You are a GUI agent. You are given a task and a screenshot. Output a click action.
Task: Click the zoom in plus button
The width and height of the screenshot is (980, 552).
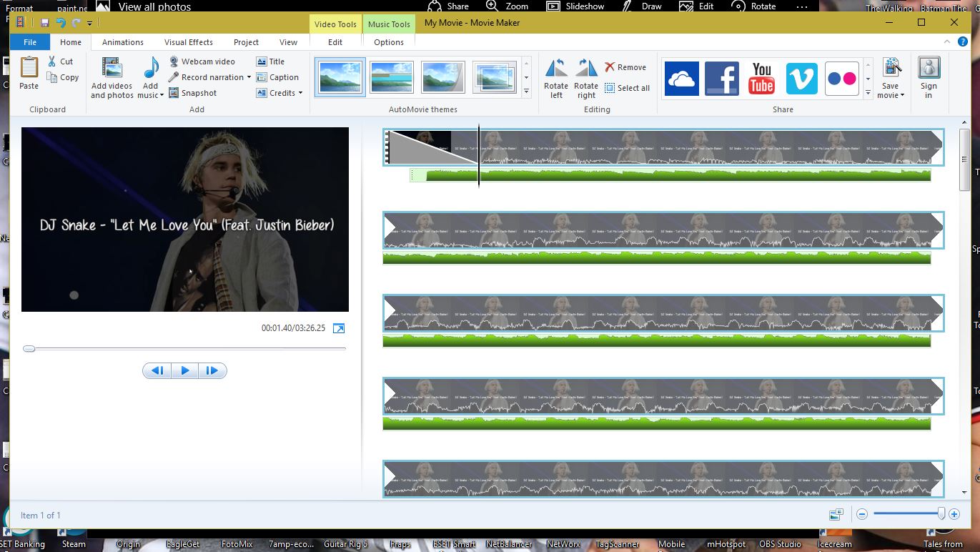954,514
